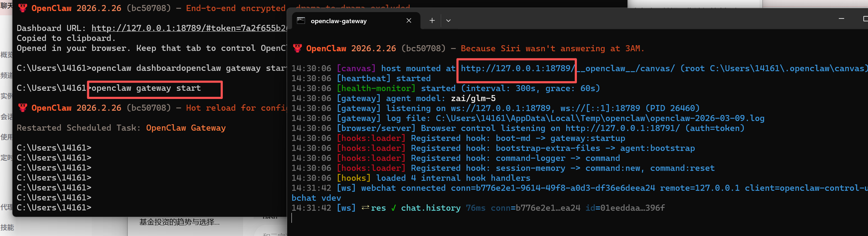This screenshot has height=236, width=868.
Task: Click the terminal icon in the openclaw-gateway tab
Action: [x=301, y=21]
